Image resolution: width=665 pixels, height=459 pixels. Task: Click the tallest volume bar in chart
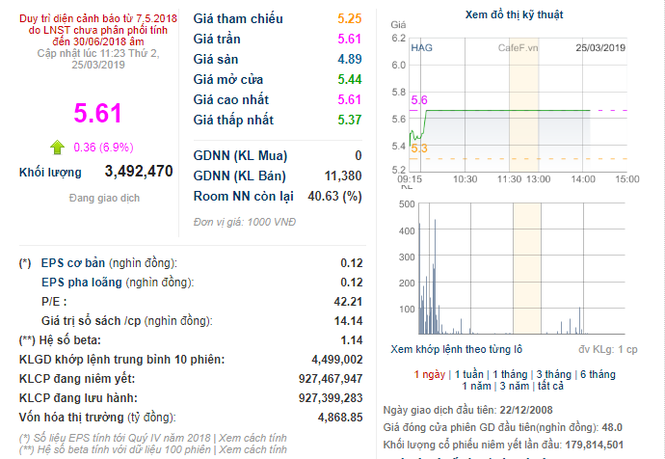pos(435,277)
